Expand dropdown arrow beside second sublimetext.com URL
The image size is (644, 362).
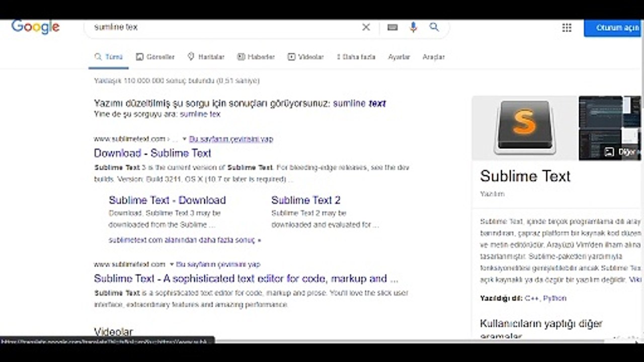point(172,264)
